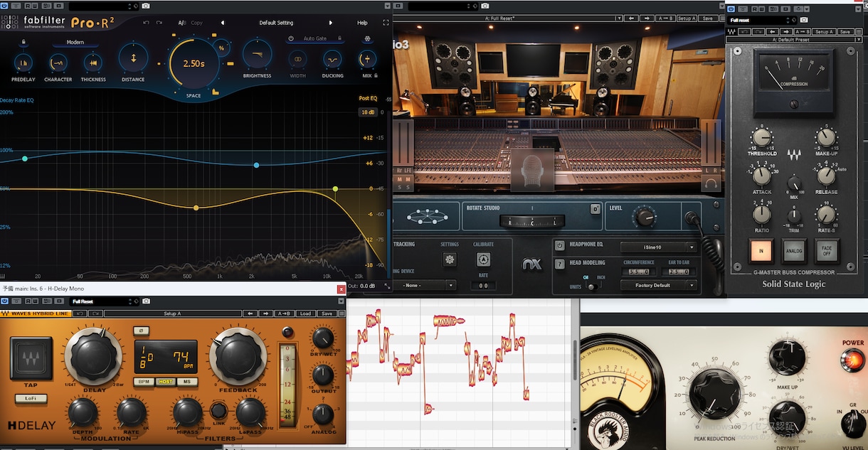This screenshot has height=450, width=868.
Task: Click the Nx Calibrate icon
Action: [484, 259]
